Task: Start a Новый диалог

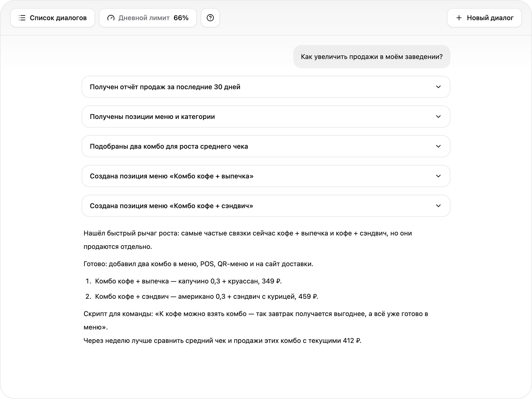Action: tap(484, 18)
